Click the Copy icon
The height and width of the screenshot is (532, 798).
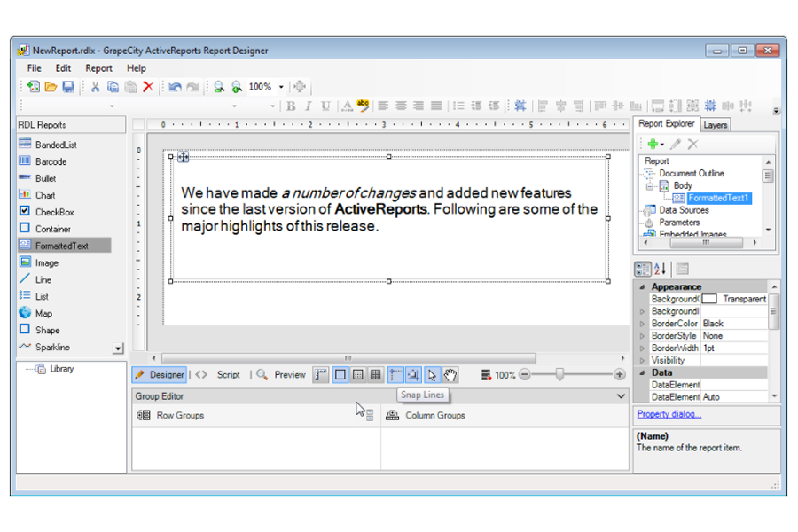pos(113,87)
